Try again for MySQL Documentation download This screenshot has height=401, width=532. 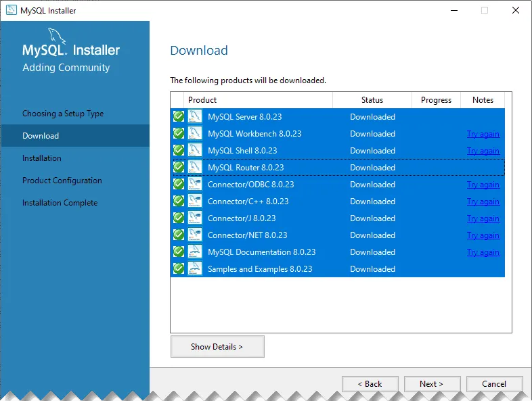pos(483,252)
